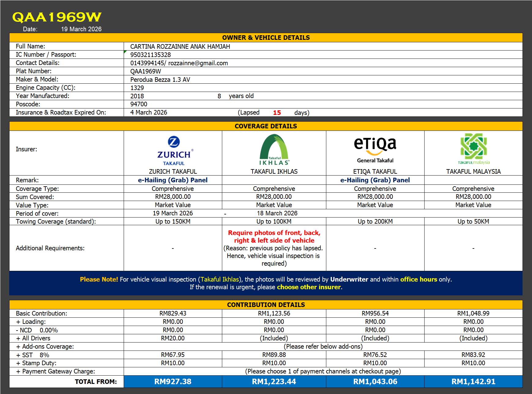
Task: Click the Takaful Ikhlas logo
Action: pos(274,150)
